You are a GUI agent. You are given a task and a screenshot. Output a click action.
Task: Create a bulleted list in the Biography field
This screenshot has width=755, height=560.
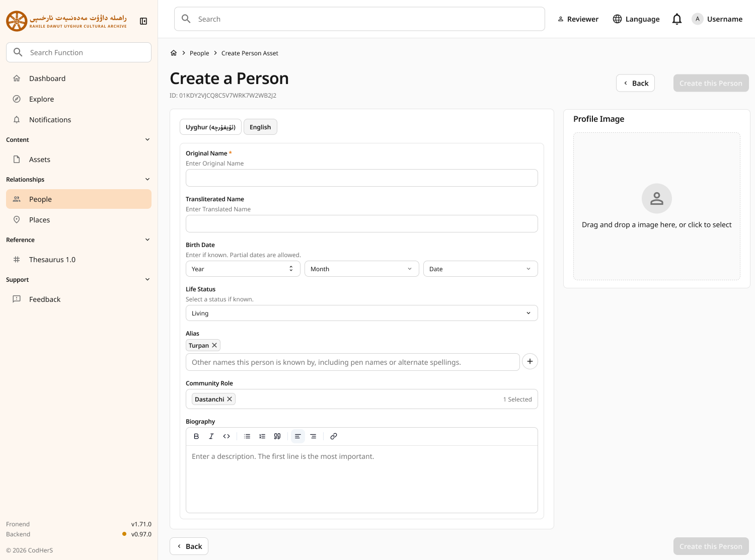pos(247,436)
